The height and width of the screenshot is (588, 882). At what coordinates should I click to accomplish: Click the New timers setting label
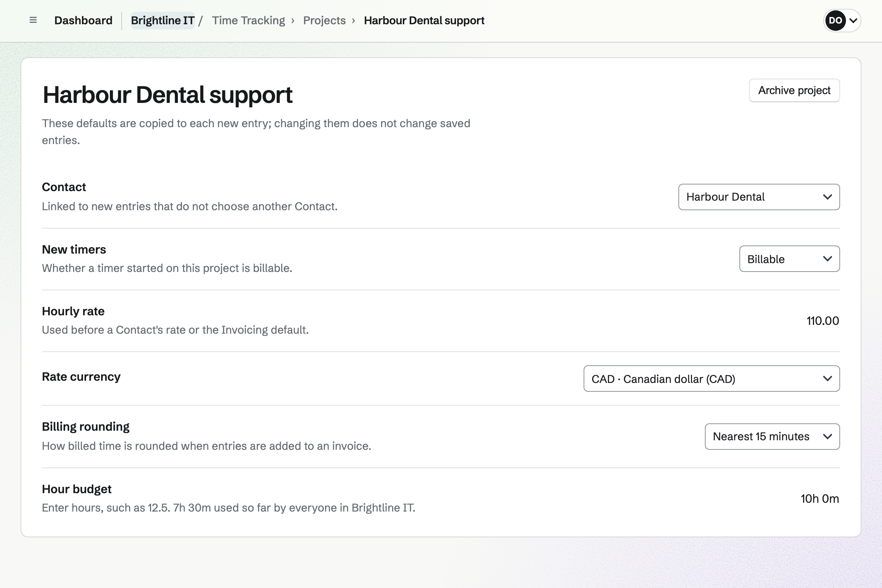[74, 250]
